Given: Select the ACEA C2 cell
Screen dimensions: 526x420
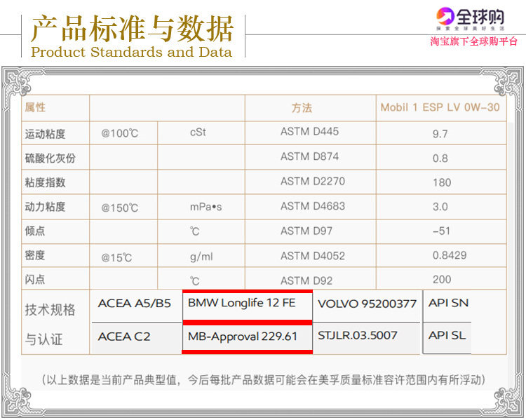Looking at the screenshot, I should pyautogui.click(x=137, y=338).
